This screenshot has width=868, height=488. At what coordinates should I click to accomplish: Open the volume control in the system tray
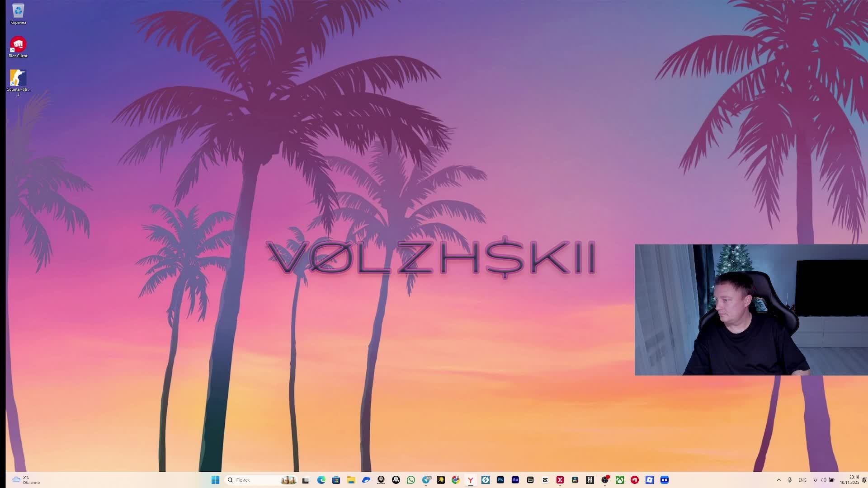pos(823,480)
